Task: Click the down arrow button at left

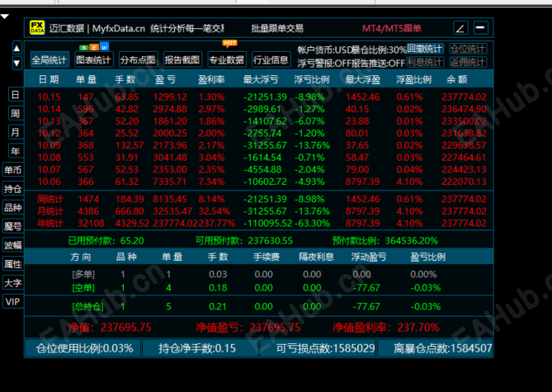Action: (17, 64)
